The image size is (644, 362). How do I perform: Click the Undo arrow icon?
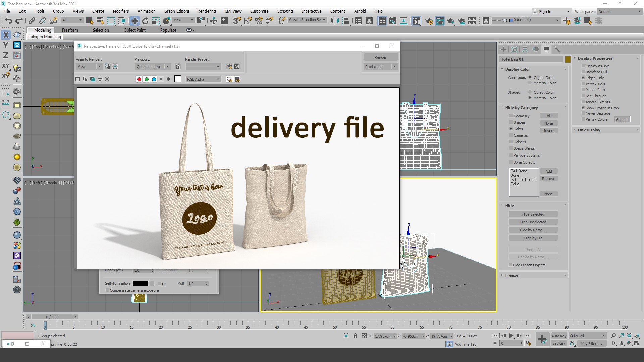point(8,21)
